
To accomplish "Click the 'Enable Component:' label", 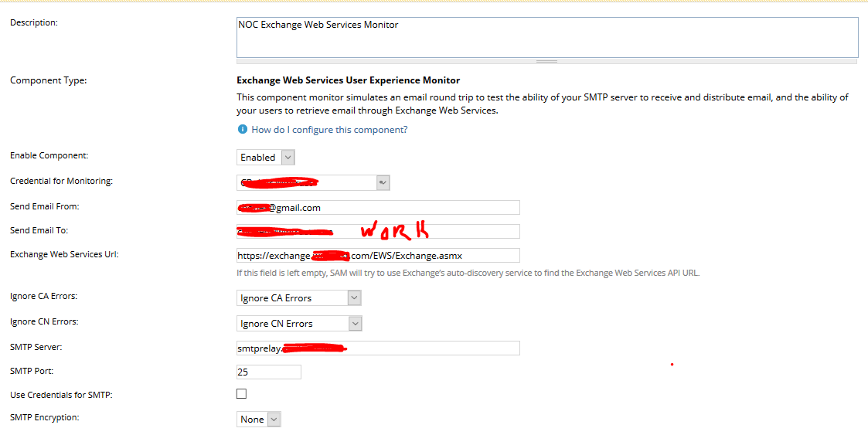I will click(49, 155).
